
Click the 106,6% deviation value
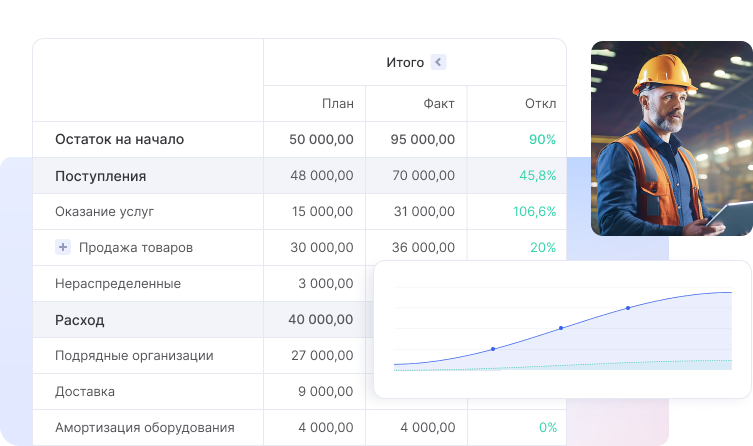point(534,212)
